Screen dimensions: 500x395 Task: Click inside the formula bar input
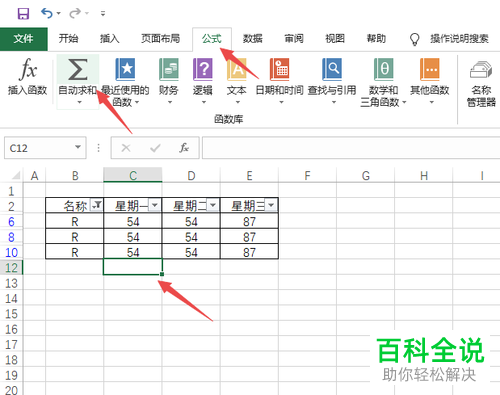coord(351,148)
